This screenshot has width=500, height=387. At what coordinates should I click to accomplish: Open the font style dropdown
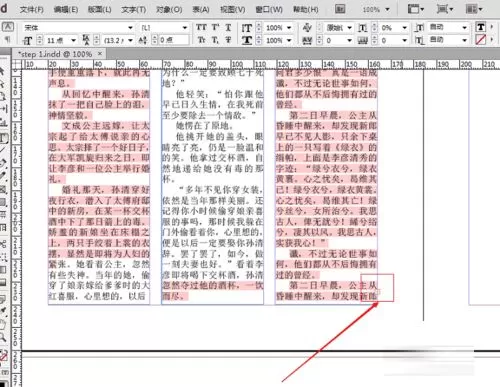(x=185, y=28)
